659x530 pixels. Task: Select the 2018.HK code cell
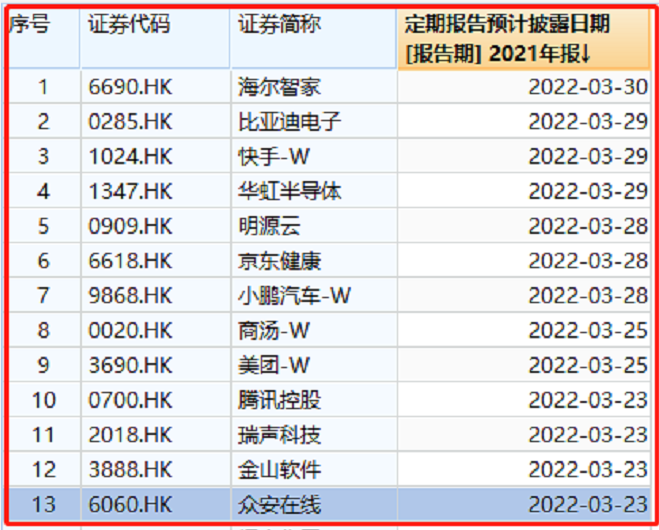(x=155, y=435)
